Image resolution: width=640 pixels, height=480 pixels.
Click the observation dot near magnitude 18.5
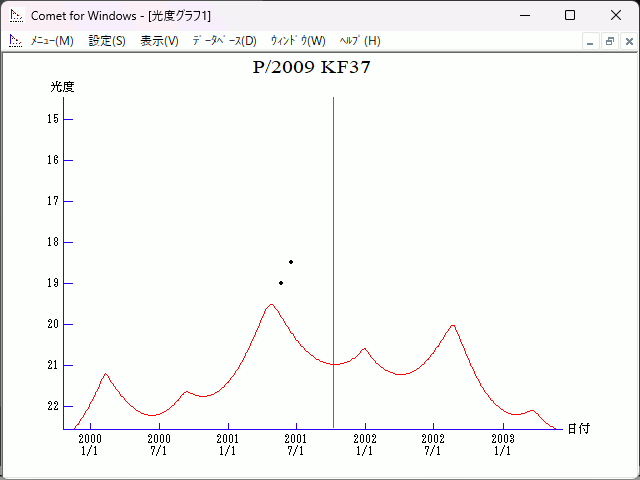[x=291, y=262]
